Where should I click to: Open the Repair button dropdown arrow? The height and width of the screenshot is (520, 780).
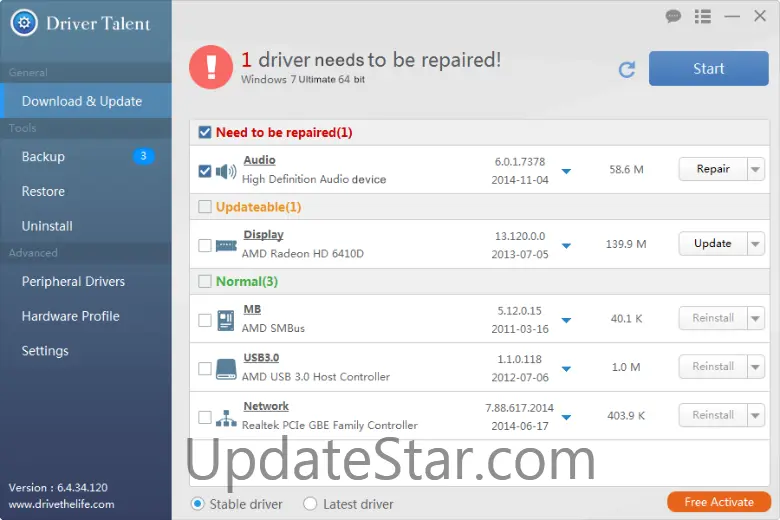pos(756,169)
